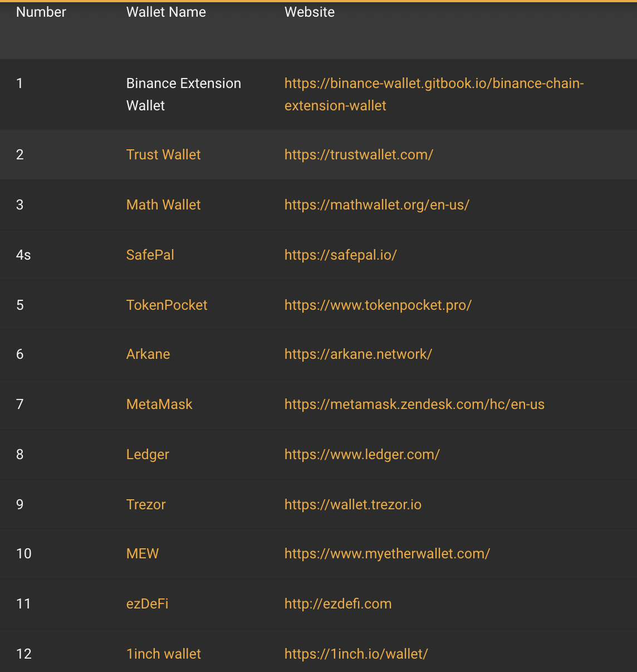This screenshot has width=637, height=672.
Task: Visit the binance-wallet.gitbook.io URL
Action: [x=434, y=84]
